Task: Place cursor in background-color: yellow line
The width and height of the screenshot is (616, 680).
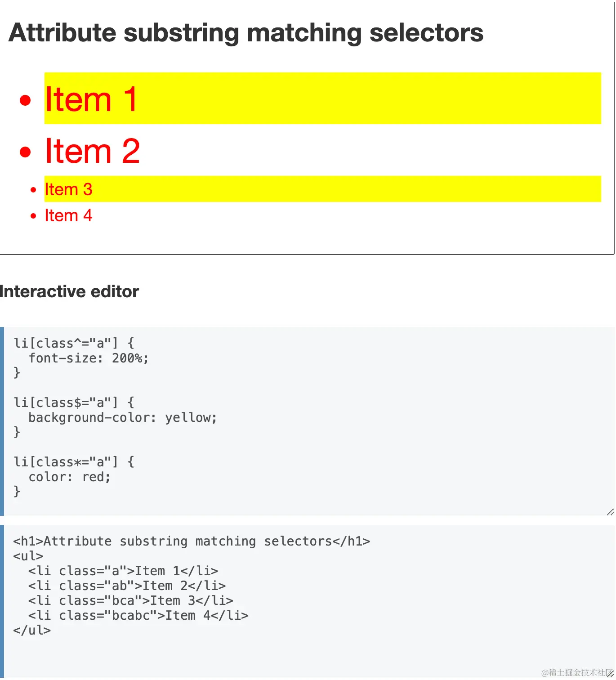Action: pos(123,417)
